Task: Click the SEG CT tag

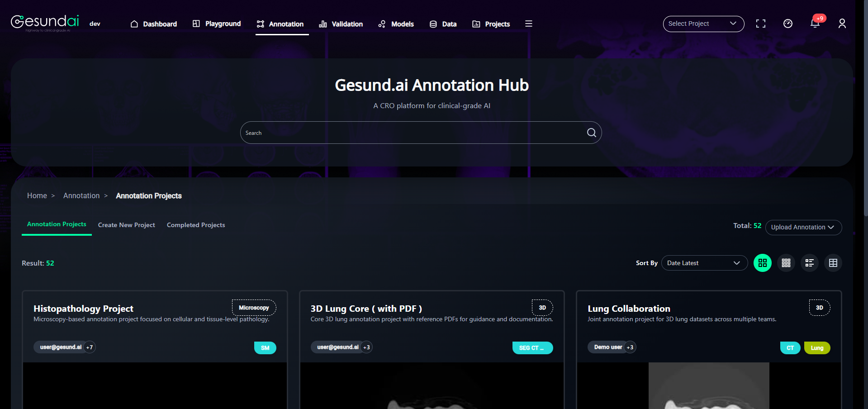Action: point(532,348)
